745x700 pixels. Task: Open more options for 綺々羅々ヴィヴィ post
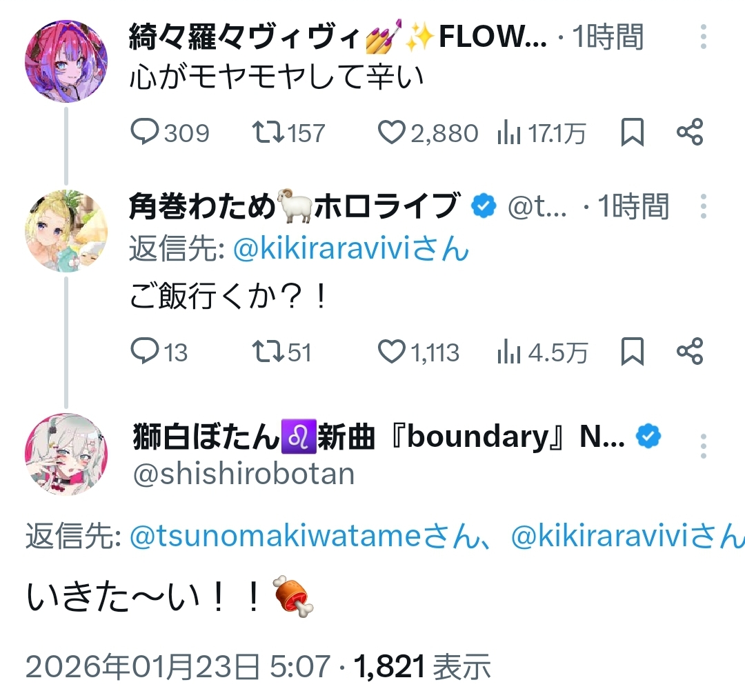pyautogui.click(x=703, y=37)
